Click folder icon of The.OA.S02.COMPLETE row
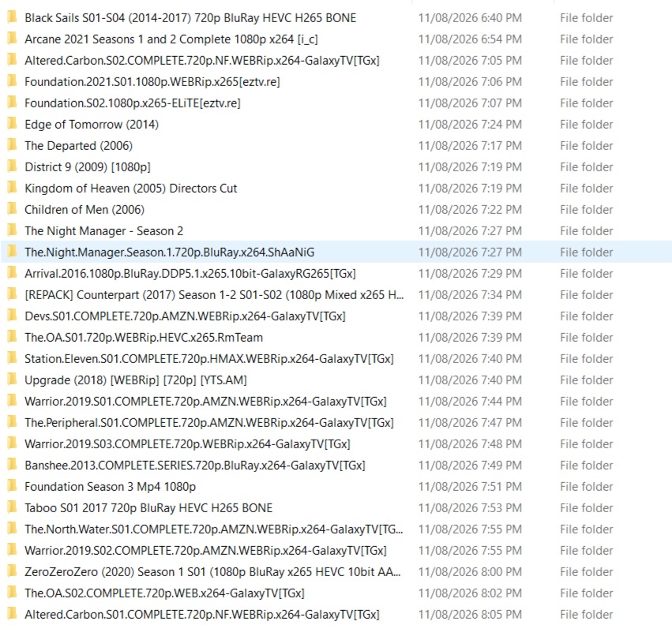This screenshot has width=672, height=625. [12, 593]
